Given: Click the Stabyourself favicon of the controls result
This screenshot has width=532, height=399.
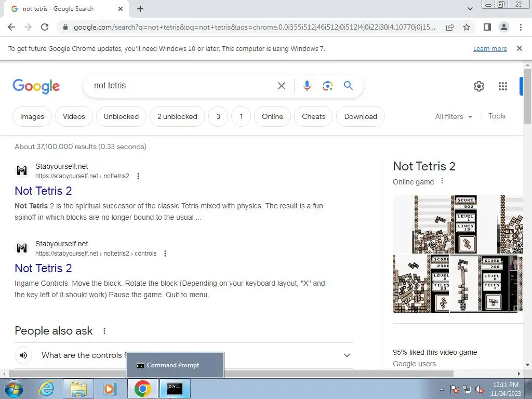Looking at the screenshot, I should [22, 248].
